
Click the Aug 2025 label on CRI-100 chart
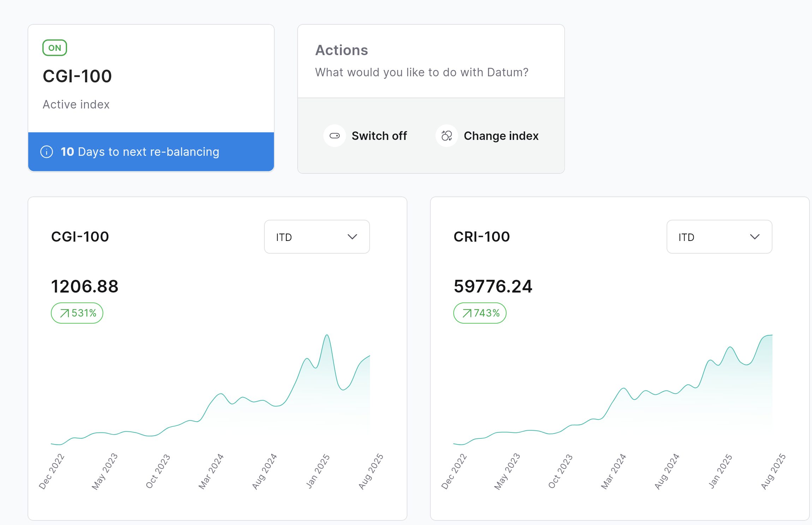pyautogui.click(x=773, y=471)
